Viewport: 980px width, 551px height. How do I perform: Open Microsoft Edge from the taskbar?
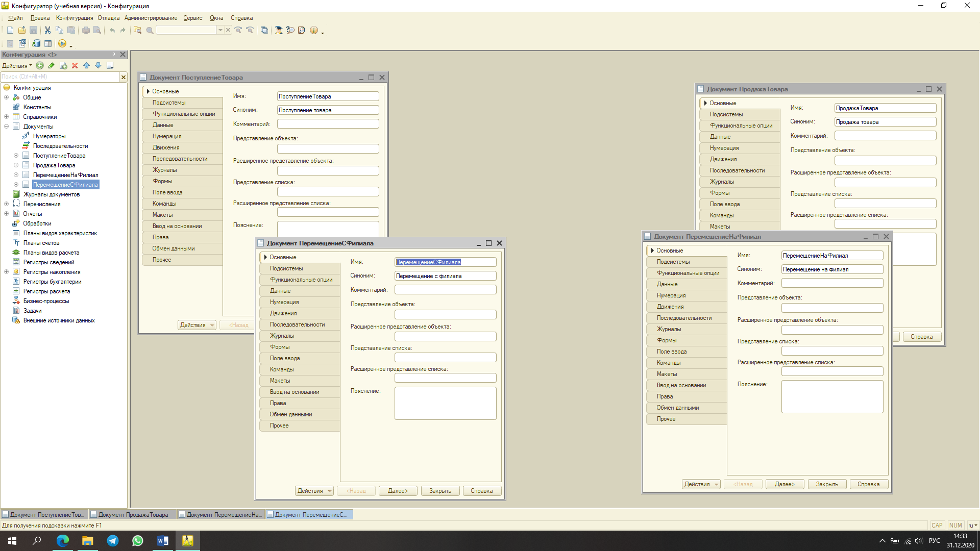(x=63, y=541)
